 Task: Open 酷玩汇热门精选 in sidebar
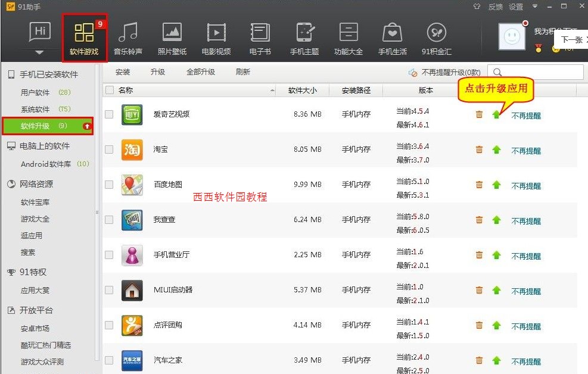click(x=46, y=345)
